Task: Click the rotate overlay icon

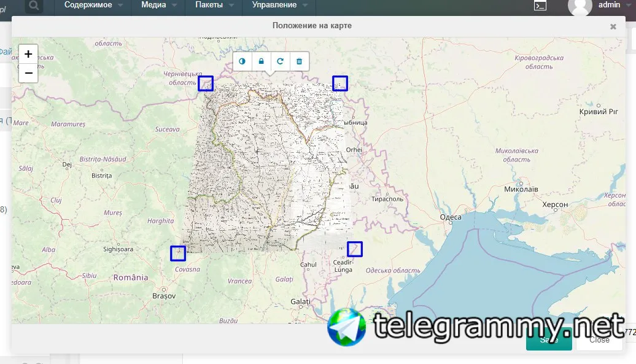Action: pyautogui.click(x=281, y=61)
